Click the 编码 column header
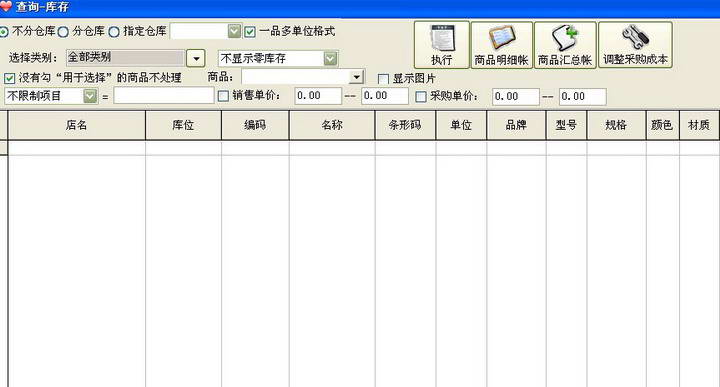 [x=255, y=125]
